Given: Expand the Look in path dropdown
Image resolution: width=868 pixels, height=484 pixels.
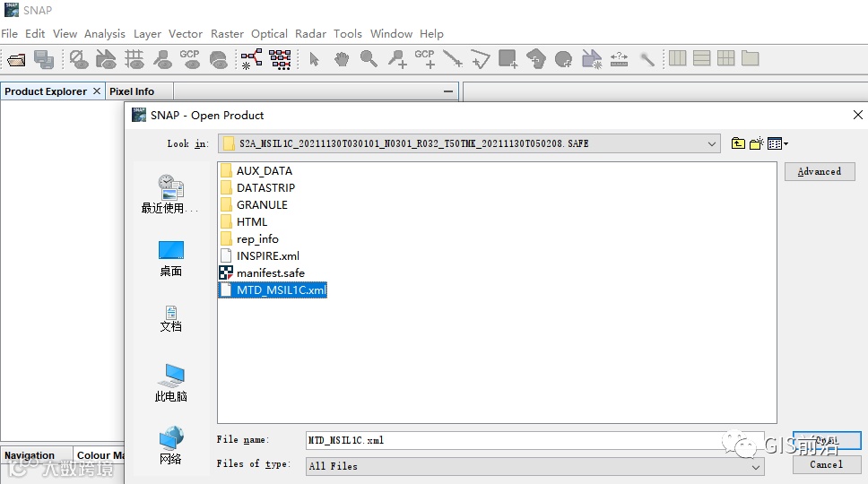Looking at the screenshot, I should click(711, 143).
